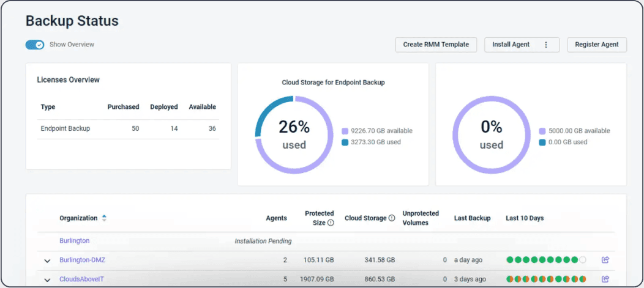Click the Install Agent button
This screenshot has width=644, height=288.
click(511, 45)
